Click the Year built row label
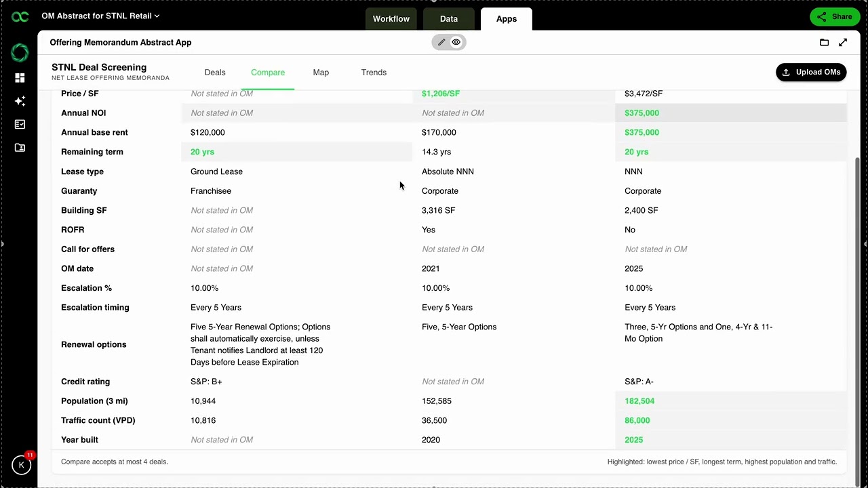868x488 pixels. (x=79, y=440)
